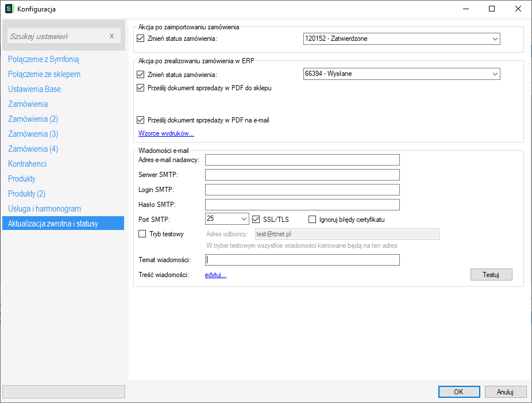Uncheck 'Prześlij dokument sprzedaży w PDF do sklepu'

(x=141, y=88)
